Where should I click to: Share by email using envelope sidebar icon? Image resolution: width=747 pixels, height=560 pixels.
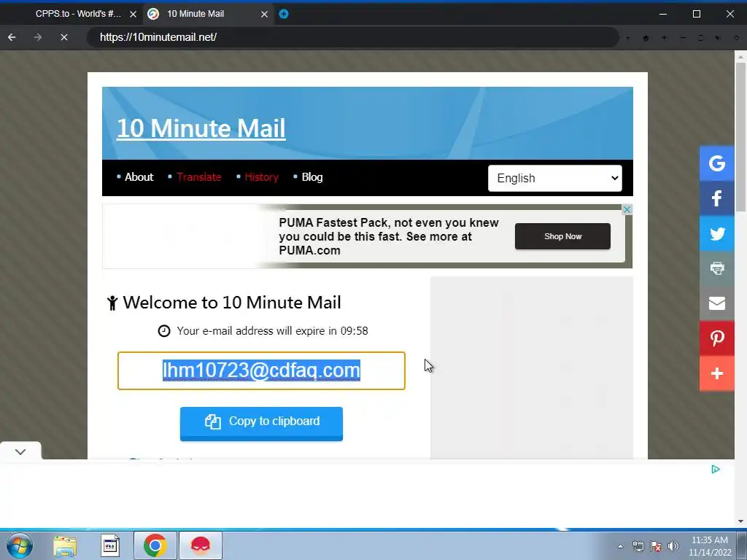(716, 303)
